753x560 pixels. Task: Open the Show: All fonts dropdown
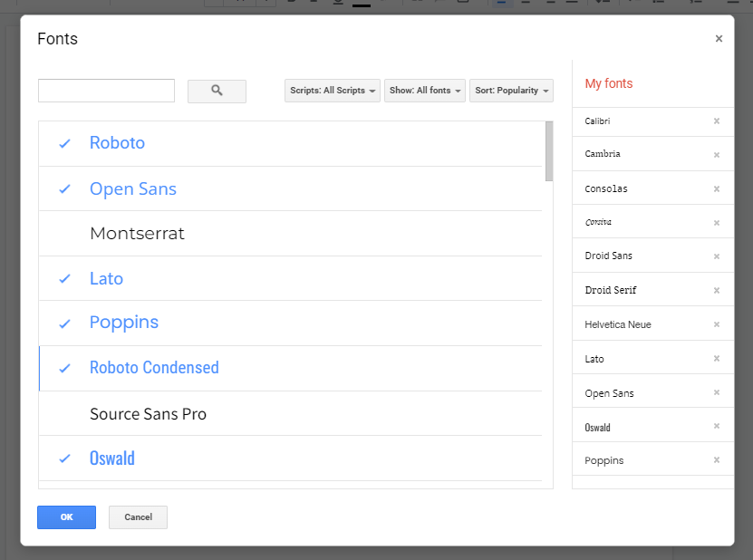[424, 91]
